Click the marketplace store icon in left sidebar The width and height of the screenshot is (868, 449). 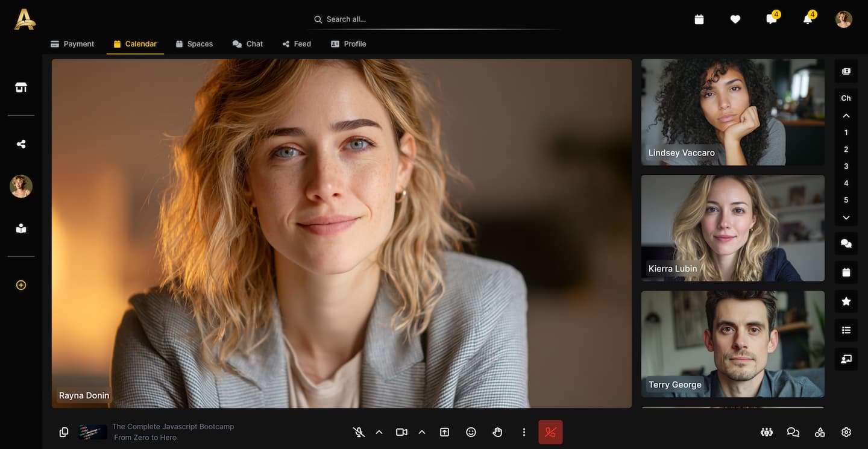(x=21, y=87)
